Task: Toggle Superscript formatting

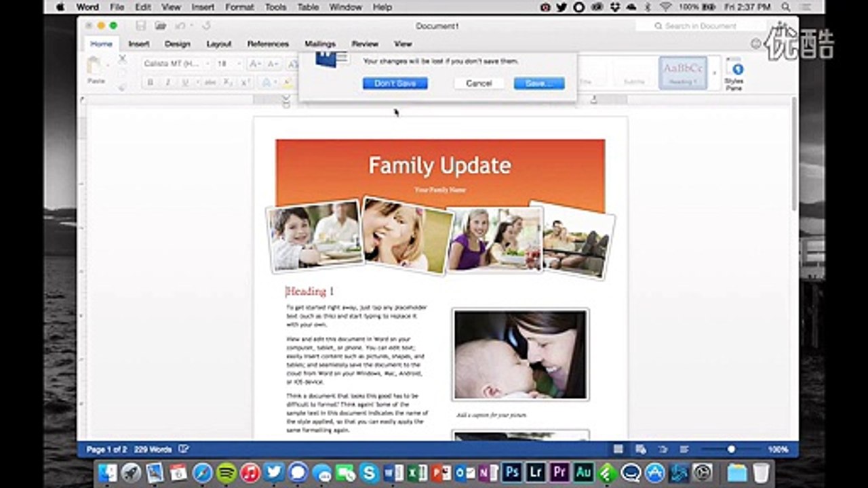Action: coord(245,83)
